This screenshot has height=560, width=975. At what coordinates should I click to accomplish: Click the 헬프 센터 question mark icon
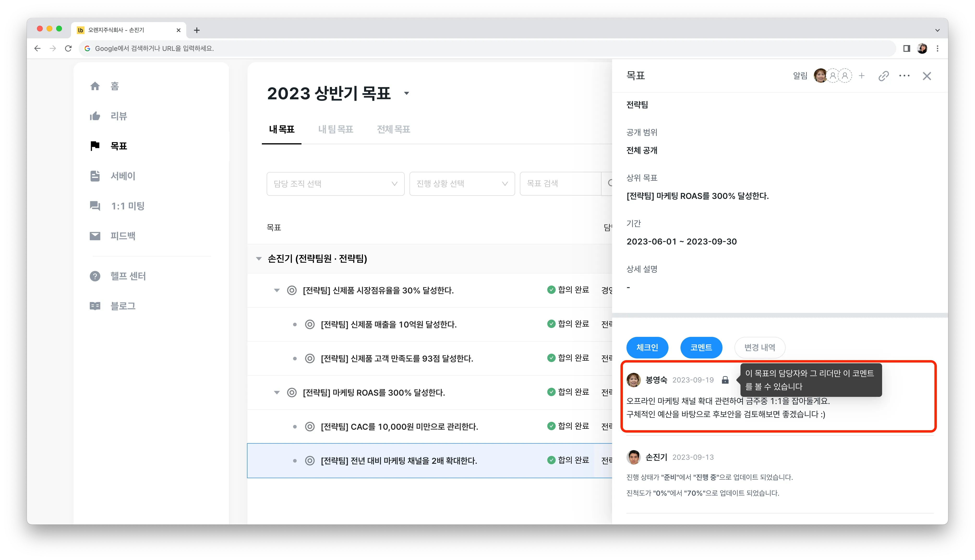[95, 276]
